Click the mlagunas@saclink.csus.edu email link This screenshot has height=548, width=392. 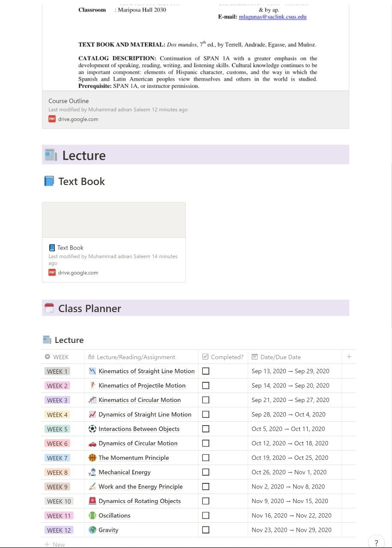pyautogui.click(x=273, y=17)
